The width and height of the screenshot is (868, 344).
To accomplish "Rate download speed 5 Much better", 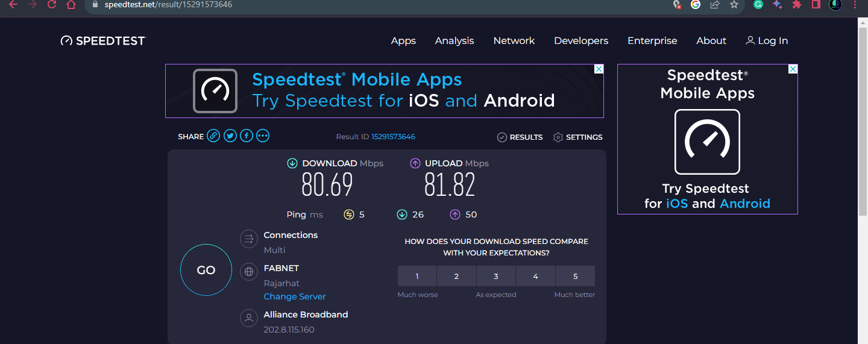I will [575, 276].
